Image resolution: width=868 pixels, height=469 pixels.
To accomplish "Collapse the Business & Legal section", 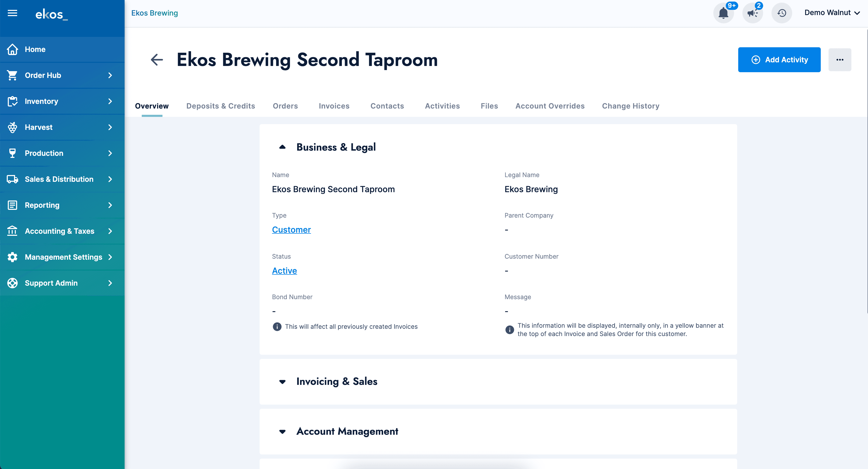I will tap(282, 147).
